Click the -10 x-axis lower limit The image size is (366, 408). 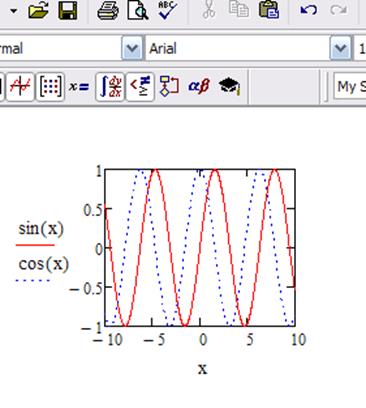(x=108, y=340)
